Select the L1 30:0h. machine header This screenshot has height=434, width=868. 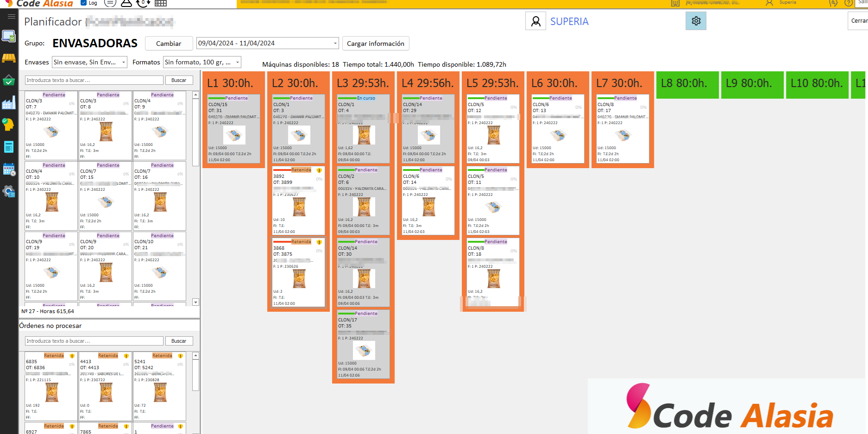233,83
